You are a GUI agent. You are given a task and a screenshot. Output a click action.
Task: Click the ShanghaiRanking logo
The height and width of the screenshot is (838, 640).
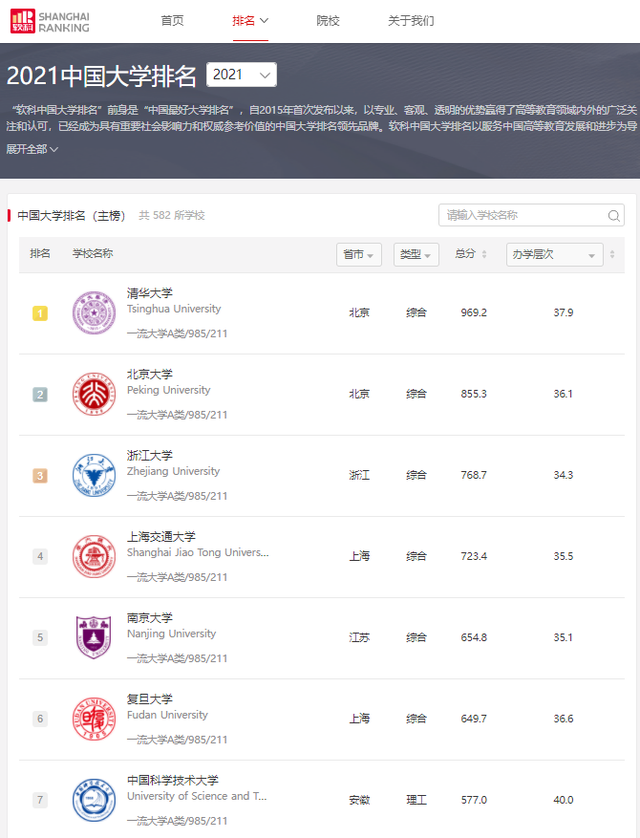tap(50, 21)
